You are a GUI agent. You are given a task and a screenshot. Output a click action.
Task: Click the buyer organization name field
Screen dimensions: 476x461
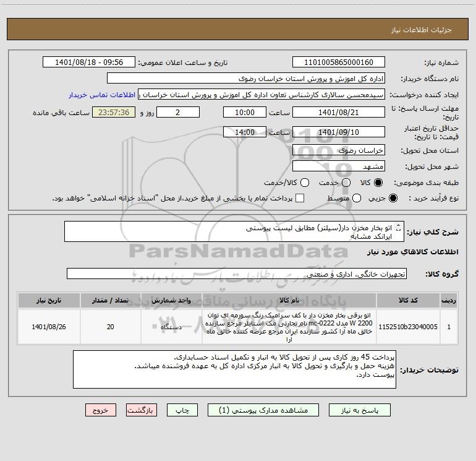click(x=246, y=79)
